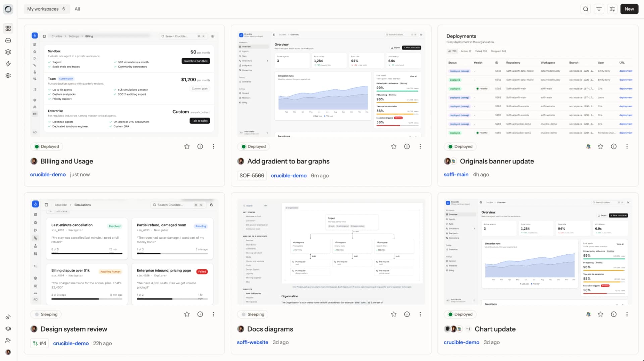Show info for Billing and Usage card
The height and width of the screenshot is (361, 644).
click(200, 146)
